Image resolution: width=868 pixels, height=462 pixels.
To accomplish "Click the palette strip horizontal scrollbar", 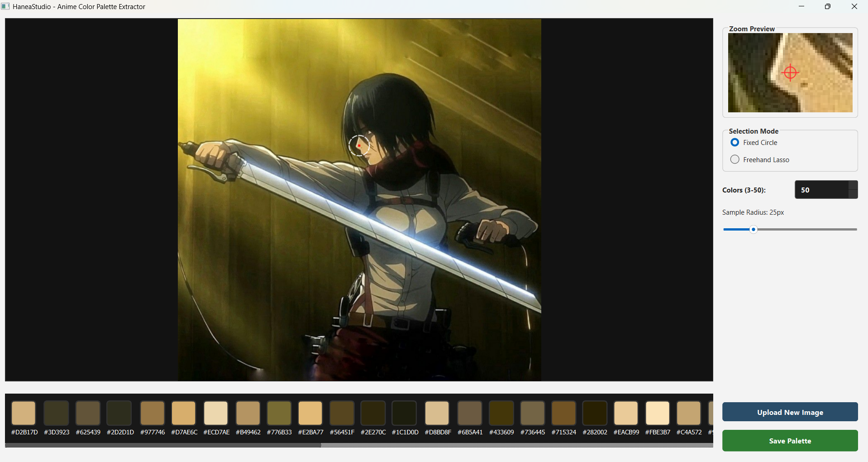I will click(x=163, y=445).
